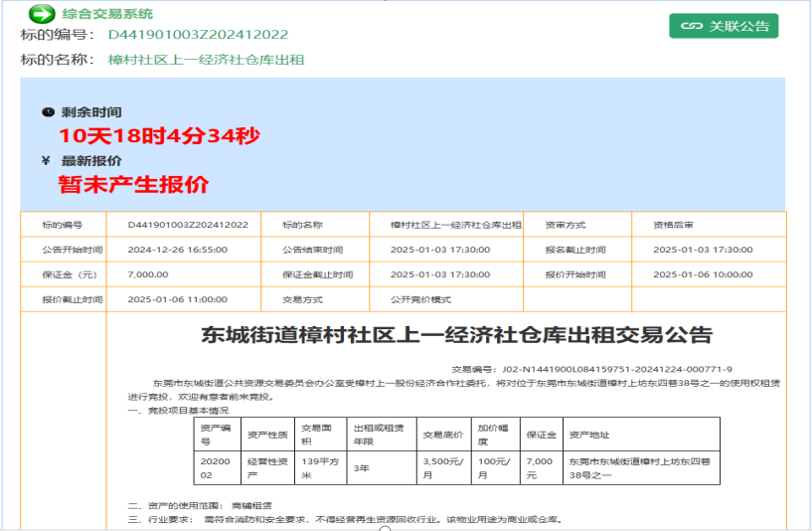Click the 7,000元 cell in asset table
Screen dimensions: 812x531
(x=542, y=468)
